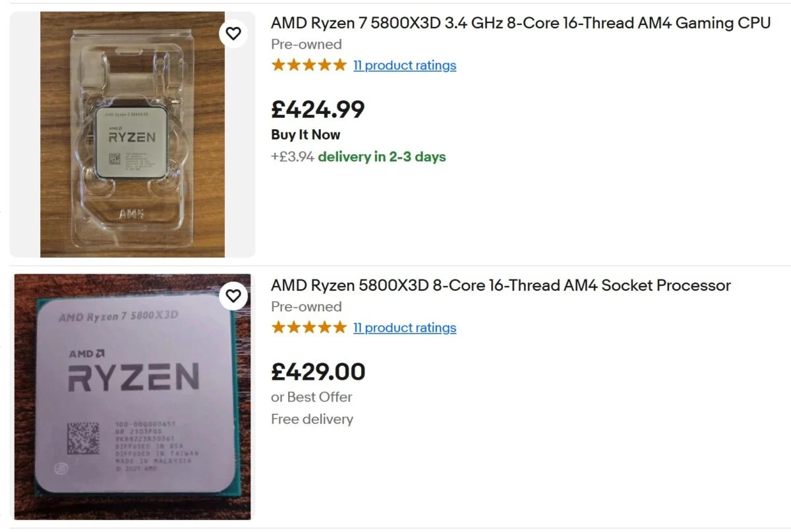Open the close-up Ryzen chip photo
The image size is (791, 532).
[x=131, y=396]
